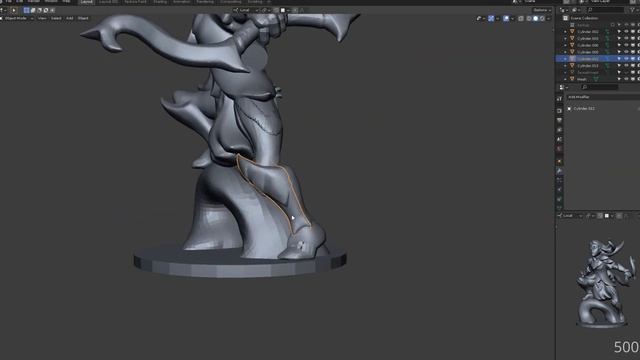Open the Physics properties tab icon
This screenshot has height=360, width=640.
pos(559,189)
